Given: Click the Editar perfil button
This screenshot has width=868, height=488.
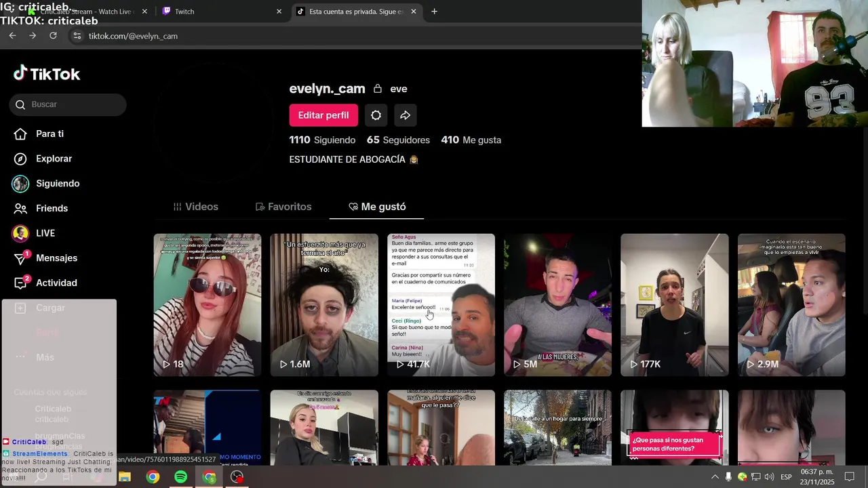Looking at the screenshot, I should tap(323, 115).
